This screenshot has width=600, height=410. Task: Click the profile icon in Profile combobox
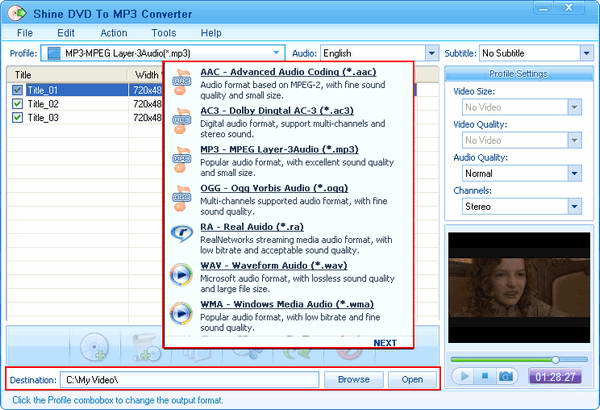coord(54,53)
